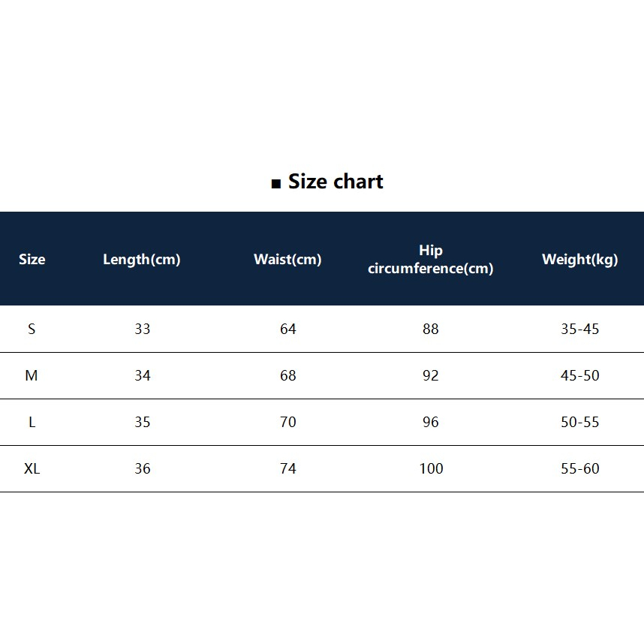Select the waist value 68
This screenshot has width=644, height=644.
(x=288, y=375)
